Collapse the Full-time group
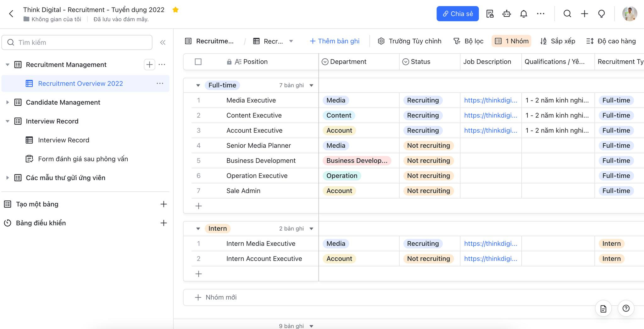Image resolution: width=644 pixels, height=329 pixels. (198, 85)
